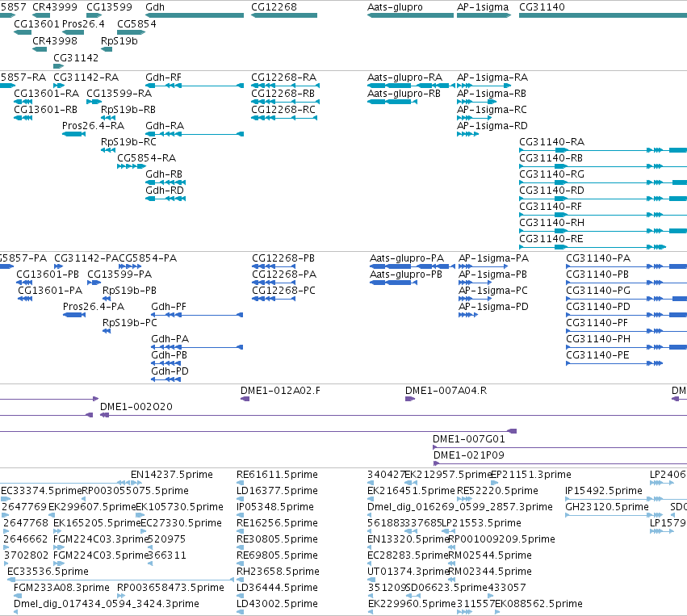
Task: Click the Pros26.4-RA transcript label
Action: tap(94, 126)
